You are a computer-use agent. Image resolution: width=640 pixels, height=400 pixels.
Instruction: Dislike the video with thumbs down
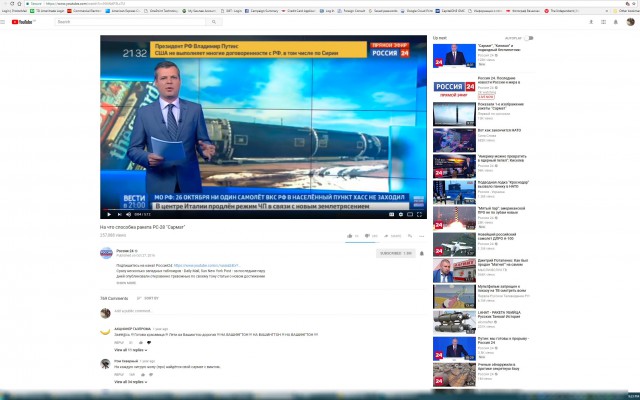click(367, 236)
